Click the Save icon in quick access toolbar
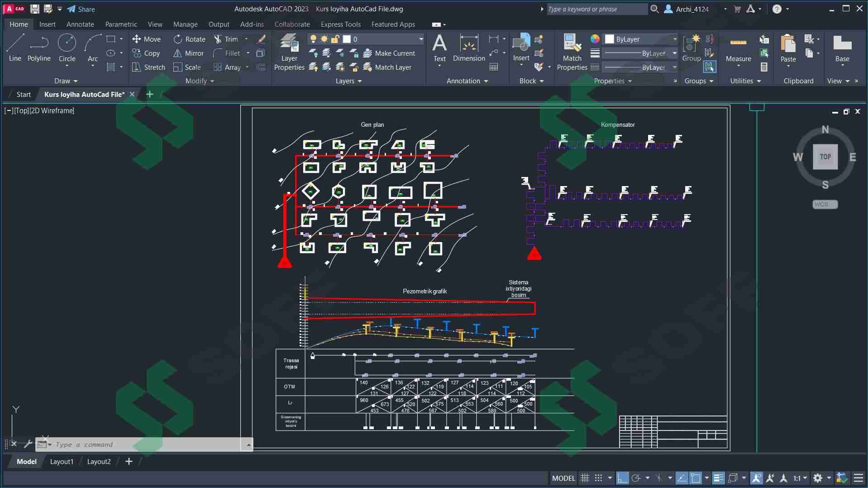Image resolution: width=868 pixels, height=488 pixels. pos(35,9)
